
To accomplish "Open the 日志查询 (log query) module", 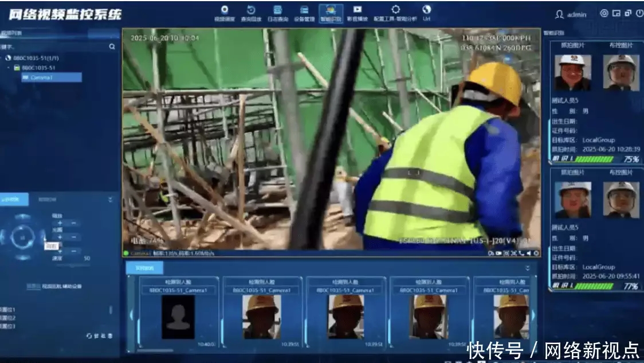I will tap(277, 13).
